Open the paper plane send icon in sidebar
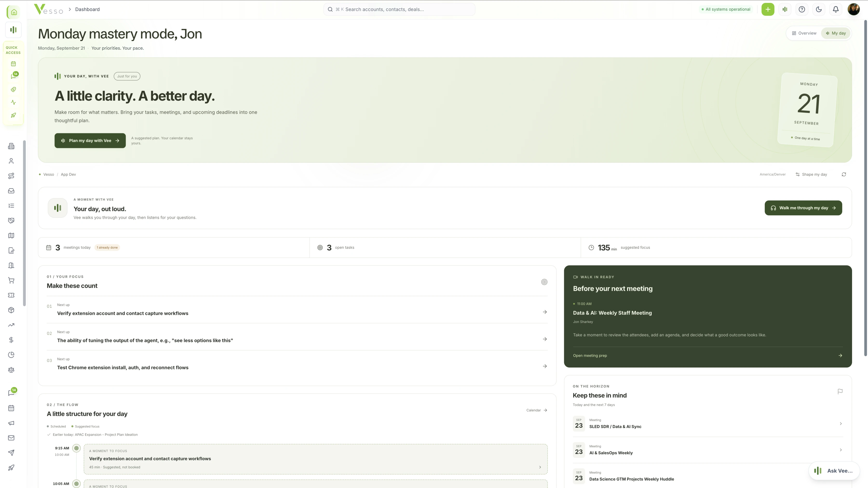The width and height of the screenshot is (868, 488). tap(11, 453)
